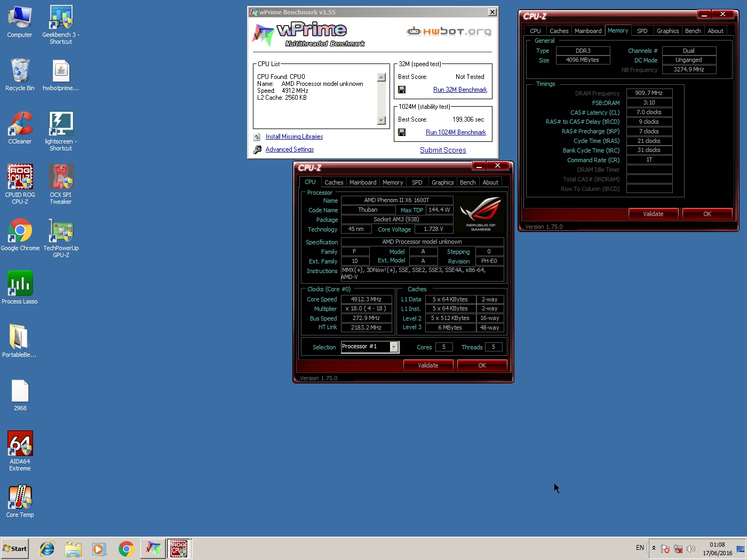This screenshot has height=560, width=747.
Task: Click the Advanced Settings wrench icon
Action: (x=257, y=150)
